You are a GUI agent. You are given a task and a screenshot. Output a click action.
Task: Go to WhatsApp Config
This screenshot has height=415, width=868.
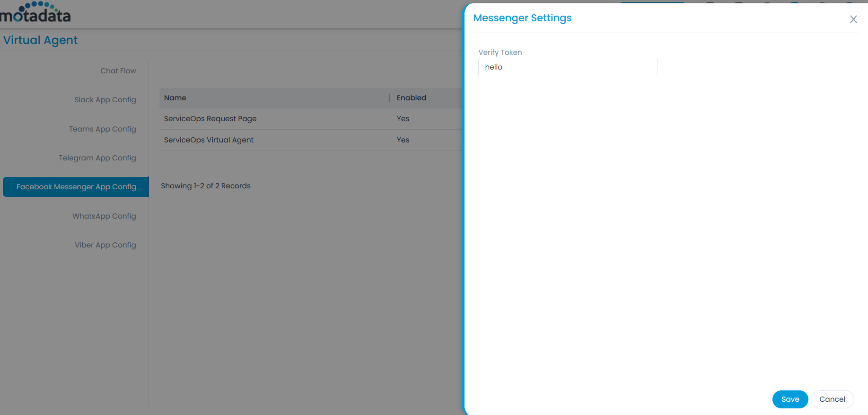click(104, 216)
